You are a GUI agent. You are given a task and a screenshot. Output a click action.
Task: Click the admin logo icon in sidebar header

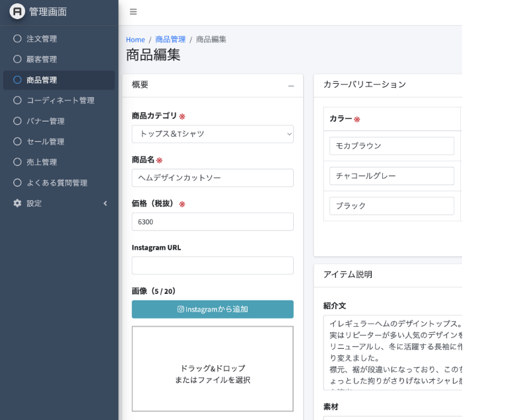(x=17, y=11)
